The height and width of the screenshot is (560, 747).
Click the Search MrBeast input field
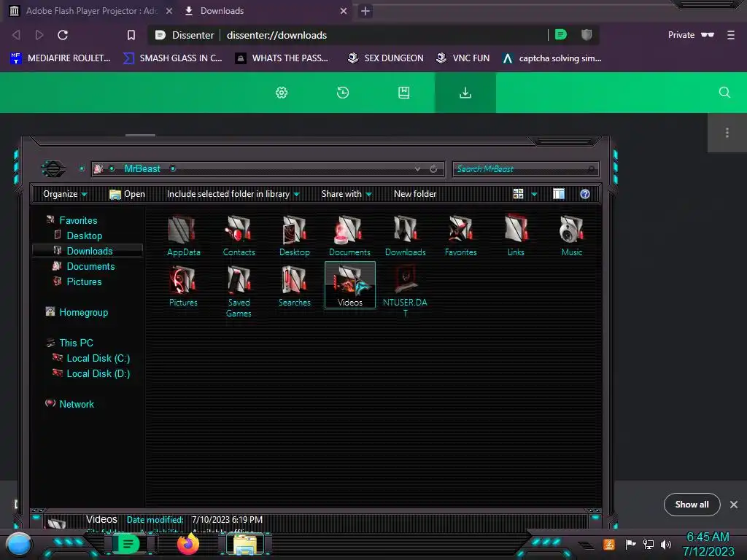click(525, 169)
